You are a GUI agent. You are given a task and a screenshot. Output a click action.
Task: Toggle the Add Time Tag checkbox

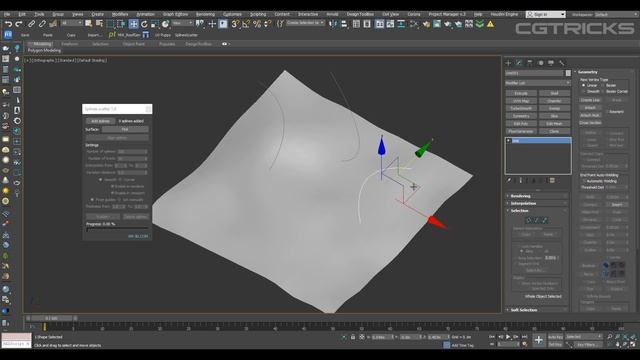[447, 345]
